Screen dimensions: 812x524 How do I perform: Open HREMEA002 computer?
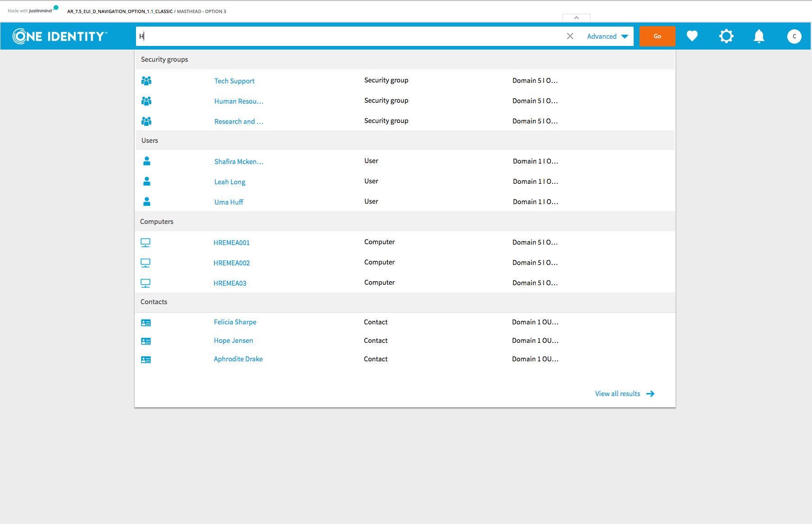[x=231, y=263]
